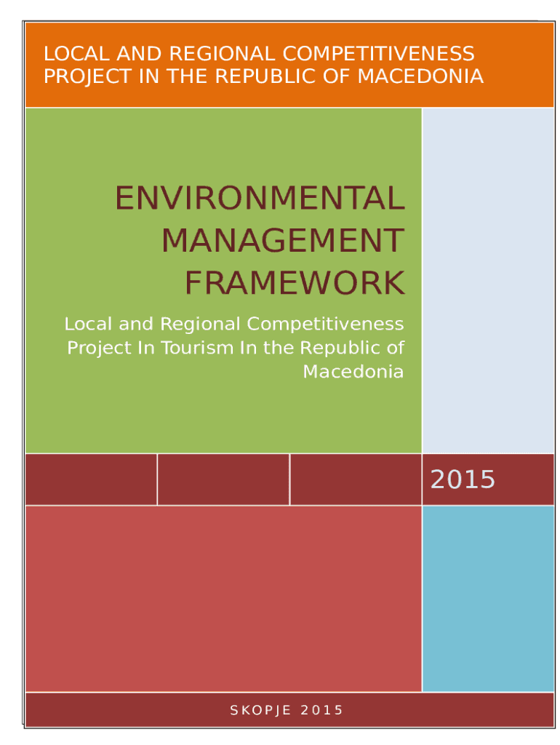Click the word COMPETITIVENESS in the orange header
The width and height of the screenshot is (560, 745).
pos(384,54)
